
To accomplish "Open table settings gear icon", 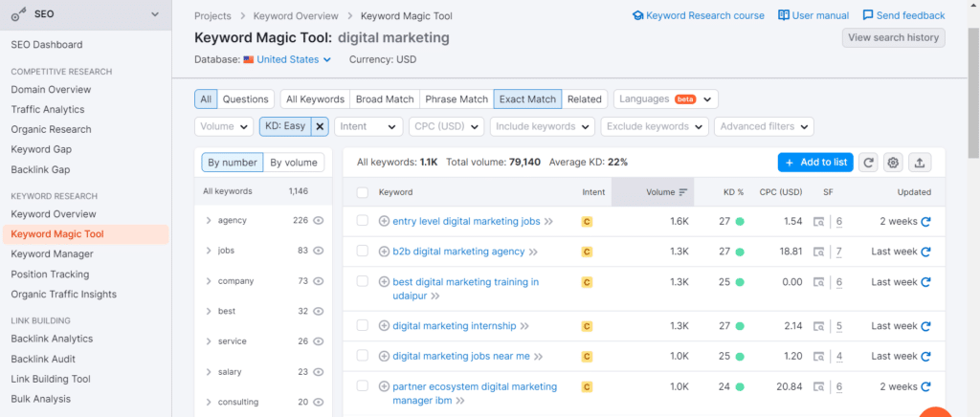I will (x=894, y=163).
